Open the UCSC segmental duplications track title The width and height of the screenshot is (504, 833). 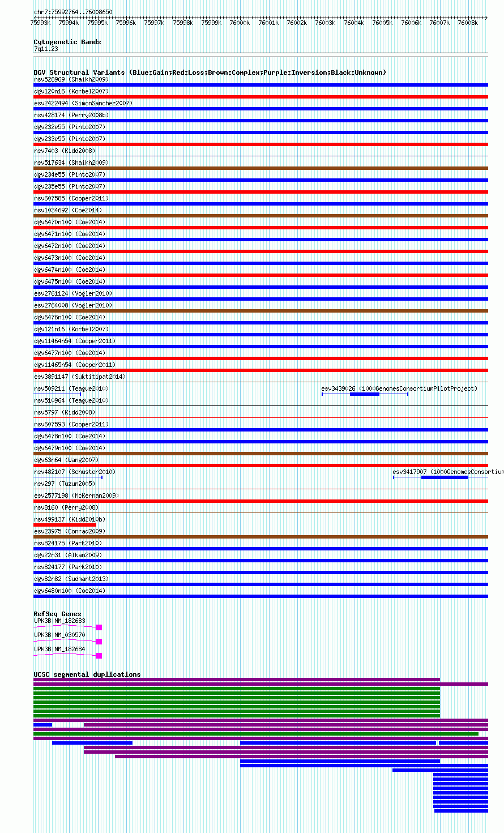(x=87, y=674)
